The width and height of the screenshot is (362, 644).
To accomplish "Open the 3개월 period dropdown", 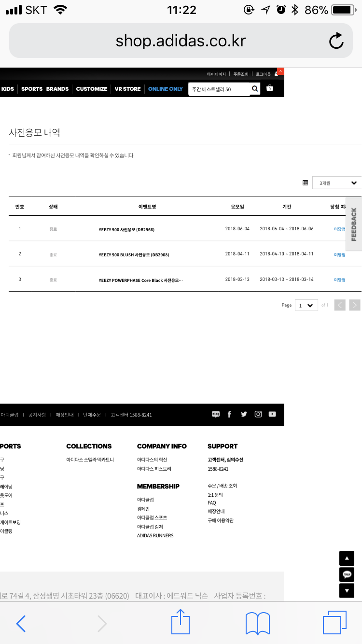I will click(337, 182).
